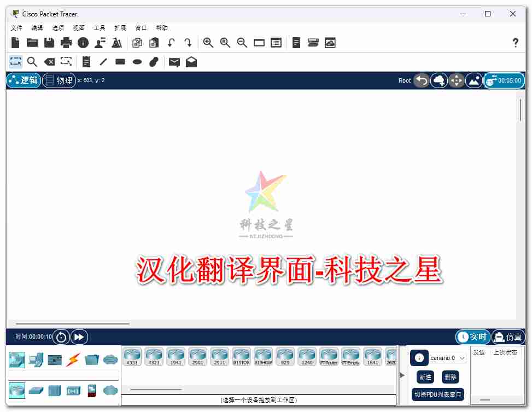Expand the device panel arrow beside router list
The height and width of the screenshot is (412, 532).
(x=402, y=375)
